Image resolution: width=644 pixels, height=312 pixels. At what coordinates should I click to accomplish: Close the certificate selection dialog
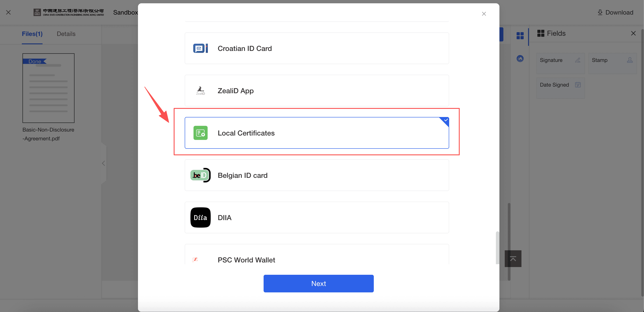click(x=484, y=14)
